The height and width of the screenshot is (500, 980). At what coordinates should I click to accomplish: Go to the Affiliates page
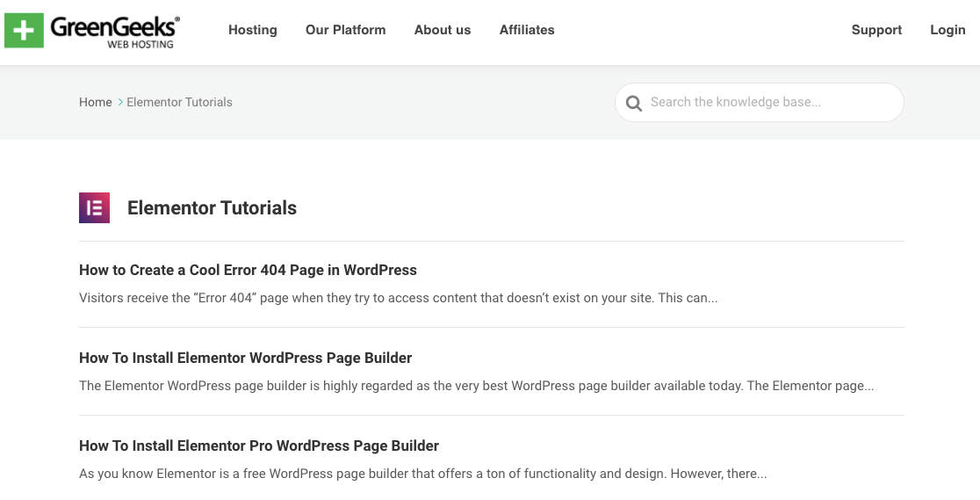point(527,30)
